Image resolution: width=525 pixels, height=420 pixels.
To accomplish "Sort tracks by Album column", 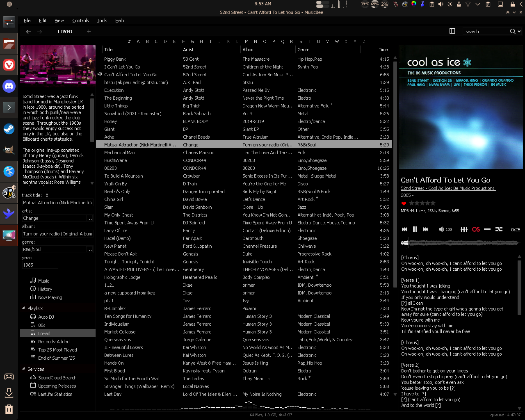I will 268,50.
